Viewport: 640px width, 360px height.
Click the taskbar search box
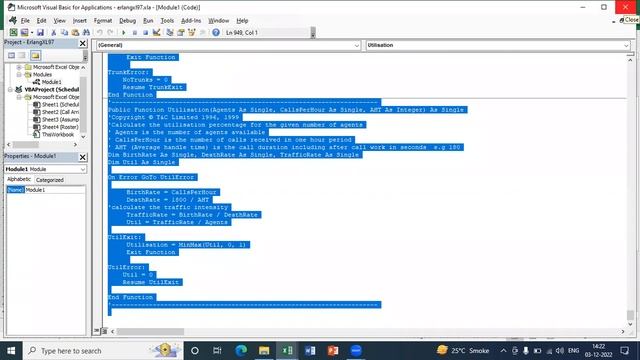coord(103,351)
